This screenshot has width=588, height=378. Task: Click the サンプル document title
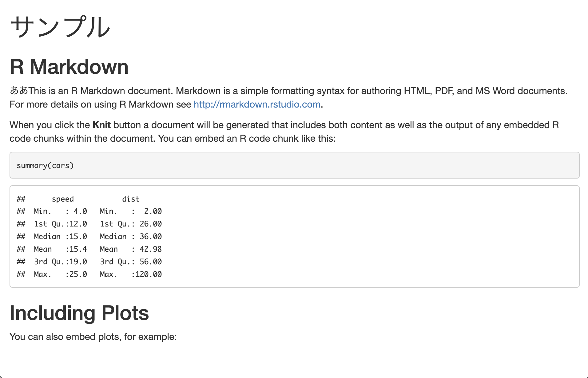point(60,27)
